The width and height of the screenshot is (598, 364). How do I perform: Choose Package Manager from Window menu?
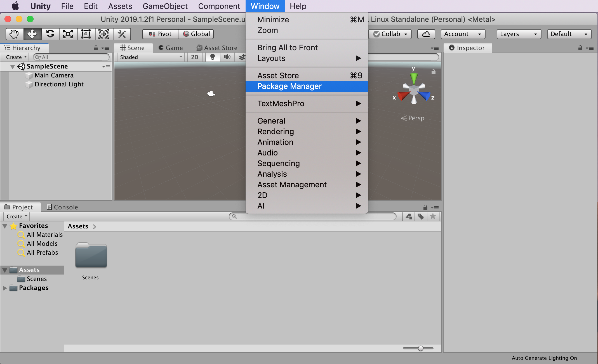coord(289,86)
